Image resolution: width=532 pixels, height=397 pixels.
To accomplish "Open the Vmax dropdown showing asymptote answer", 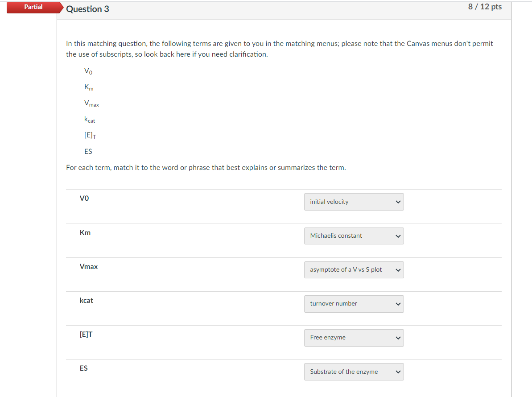I will tap(354, 269).
